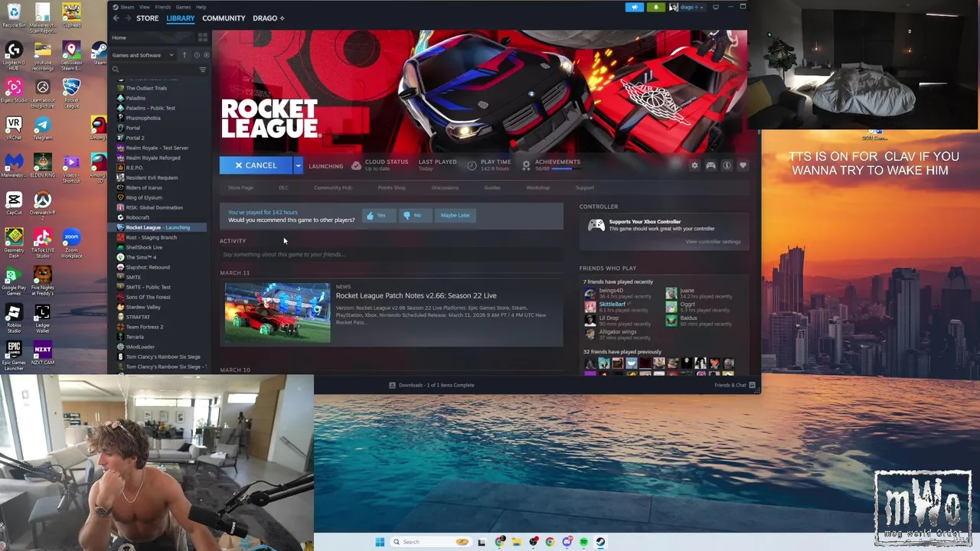Open the Discussions link

(445, 187)
